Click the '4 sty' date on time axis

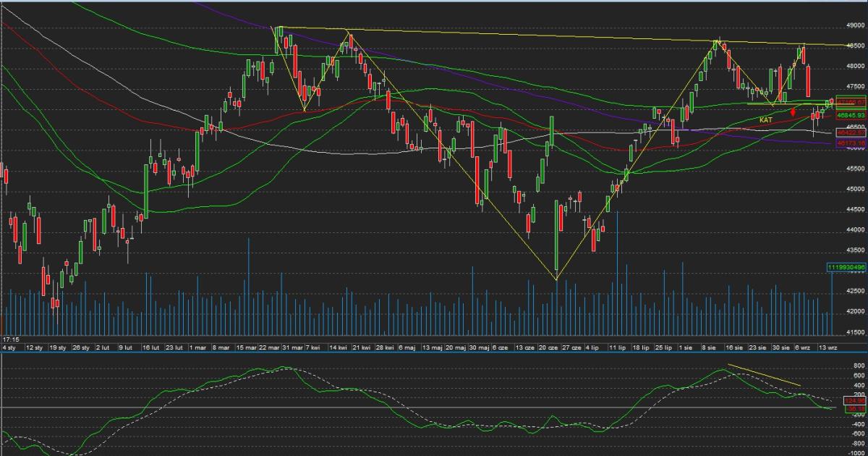click(x=9, y=347)
